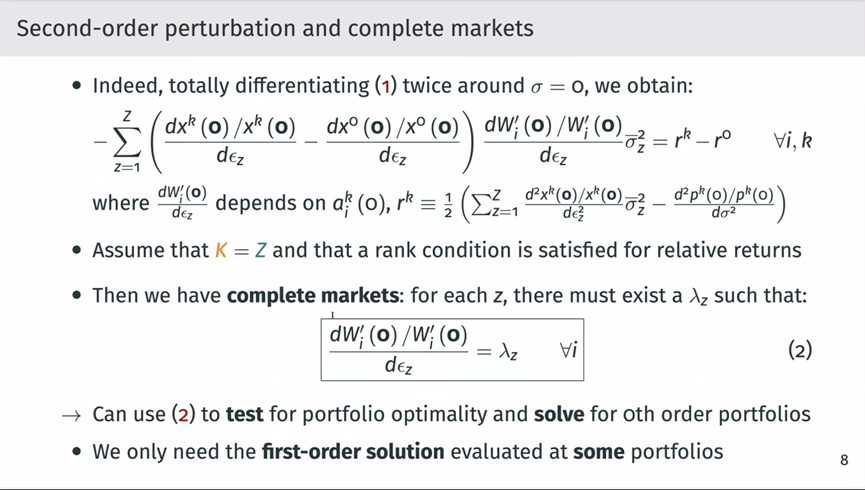Click the bold word 'some'
This screenshot has width=865, height=490.
[598, 452]
